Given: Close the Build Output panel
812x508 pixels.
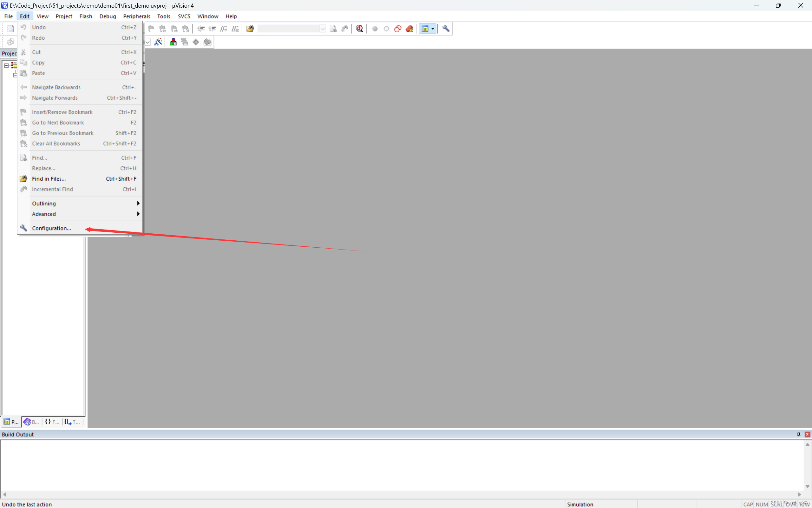Looking at the screenshot, I should 807,434.
